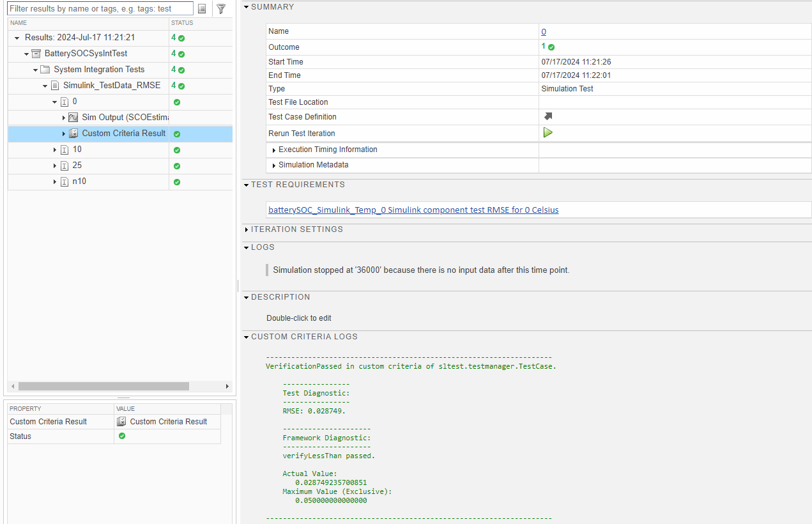
Task: Open the Name value link 0
Action: click(544, 31)
